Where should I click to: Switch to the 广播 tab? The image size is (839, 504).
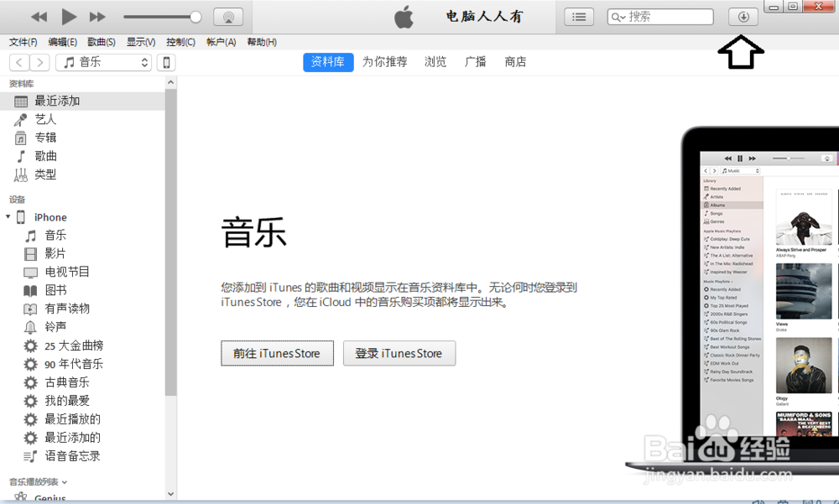pyautogui.click(x=476, y=62)
